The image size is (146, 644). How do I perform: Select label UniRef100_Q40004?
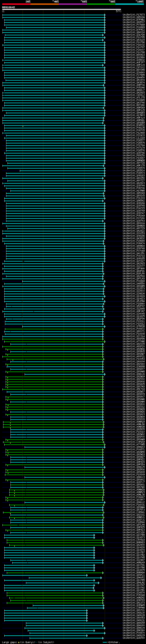tap(134, 361)
